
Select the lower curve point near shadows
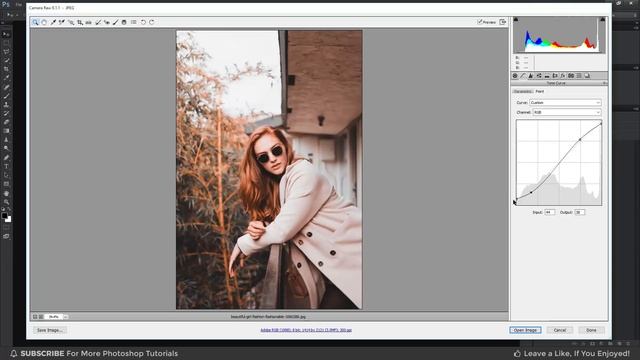point(531,192)
